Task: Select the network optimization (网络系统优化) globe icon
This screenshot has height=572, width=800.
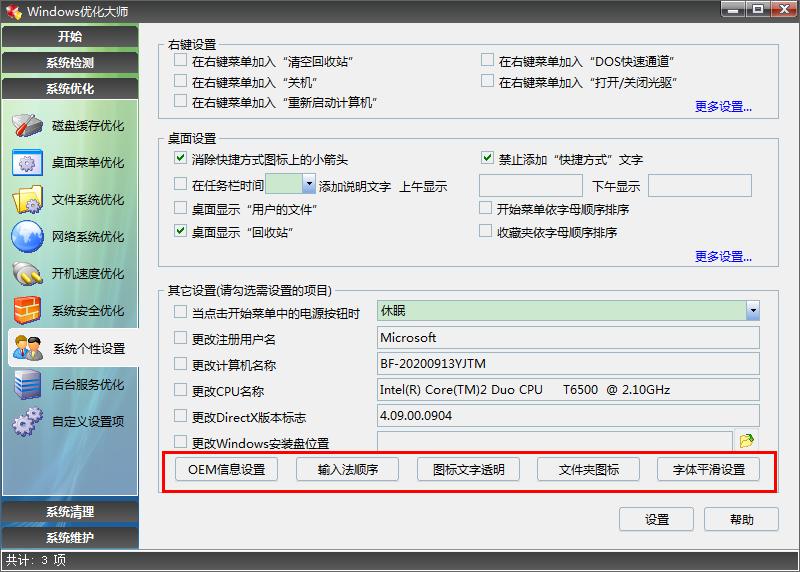Action: tap(27, 236)
